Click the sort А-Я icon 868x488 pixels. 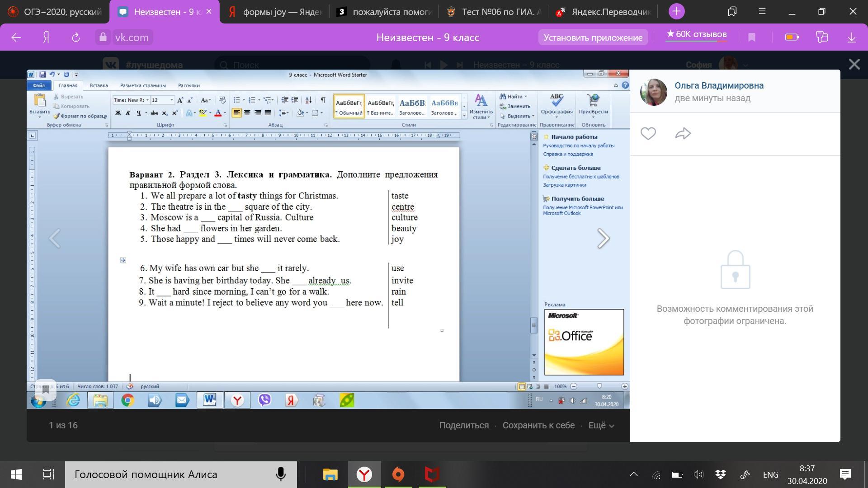(308, 100)
